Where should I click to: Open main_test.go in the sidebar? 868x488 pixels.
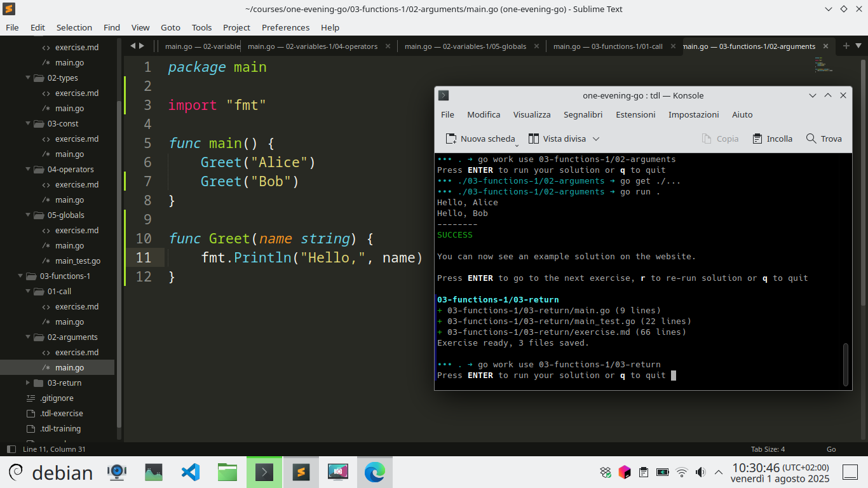78,261
